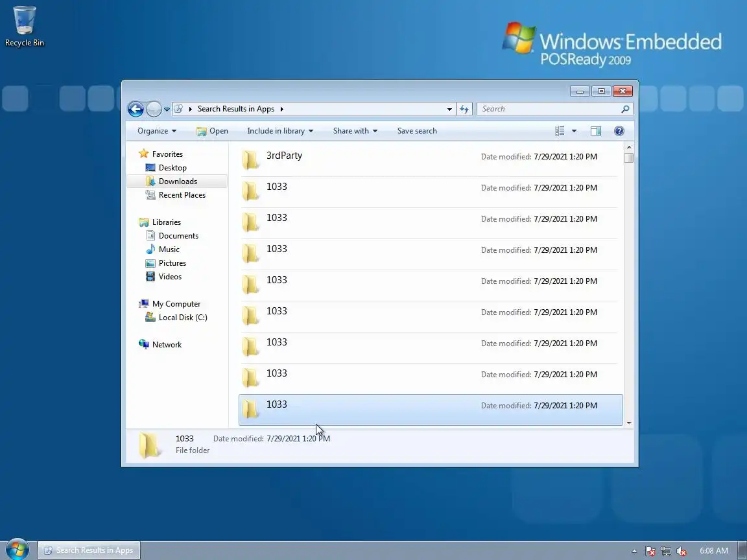Open the recent pages dropdown arrow
The image size is (747, 560).
(x=167, y=109)
